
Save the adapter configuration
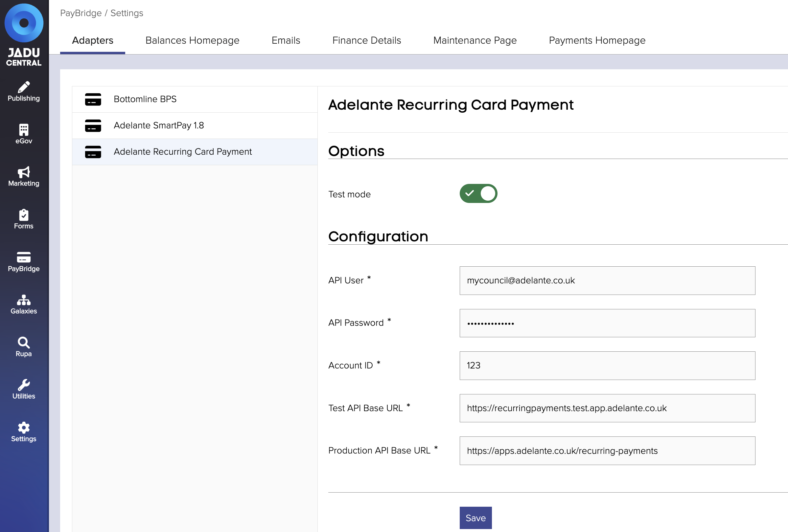pyautogui.click(x=476, y=518)
